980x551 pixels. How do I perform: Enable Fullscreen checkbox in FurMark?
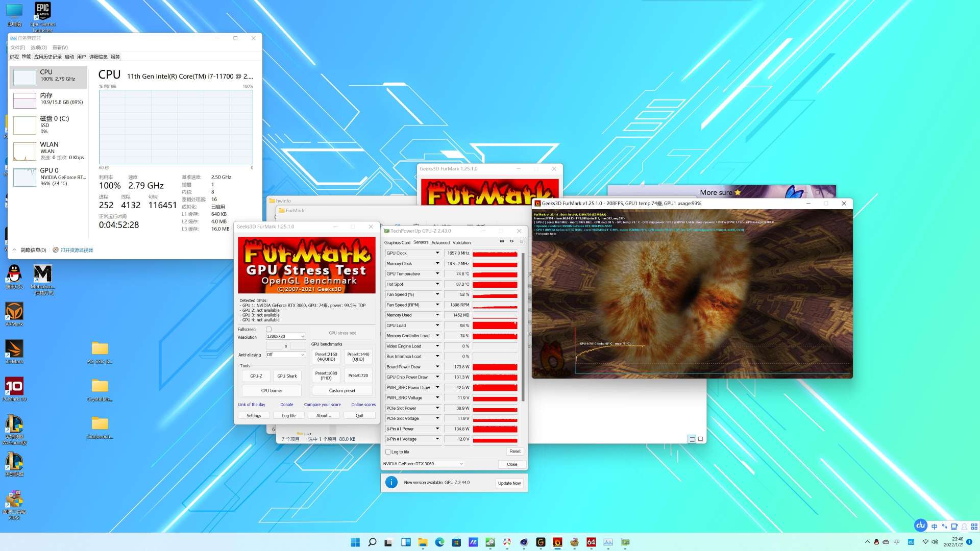coord(269,330)
